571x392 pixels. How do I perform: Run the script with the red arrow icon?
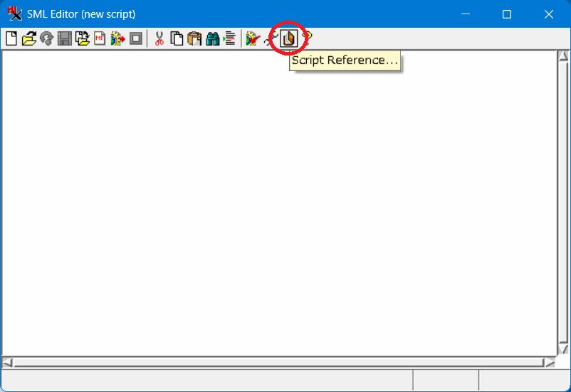tap(117, 38)
